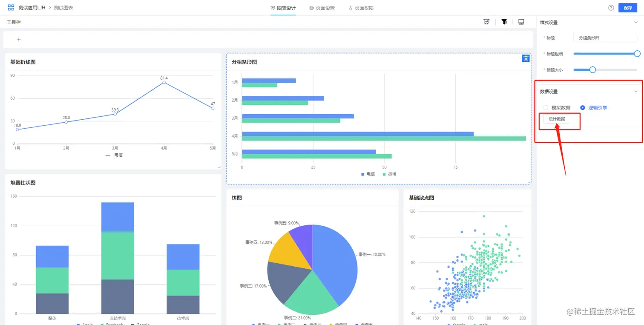The height and width of the screenshot is (325, 644).
Task: Switch to 页面设置 tab
Action: tap(322, 8)
